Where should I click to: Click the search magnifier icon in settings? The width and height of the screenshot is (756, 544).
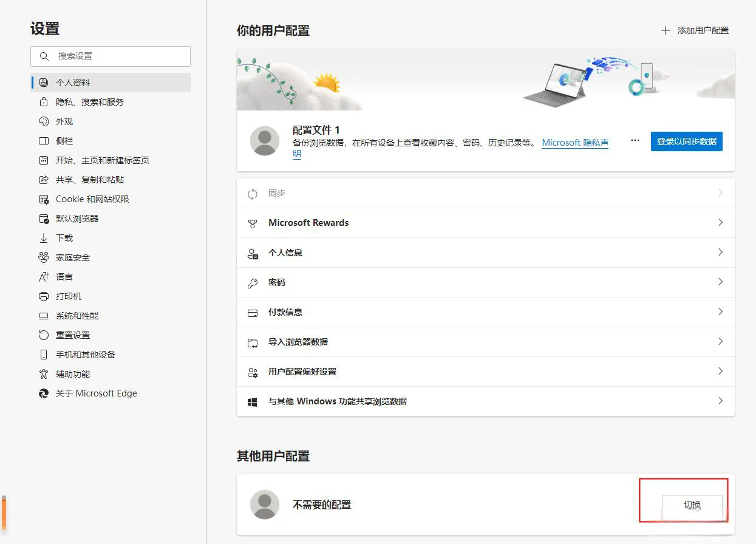coord(44,56)
